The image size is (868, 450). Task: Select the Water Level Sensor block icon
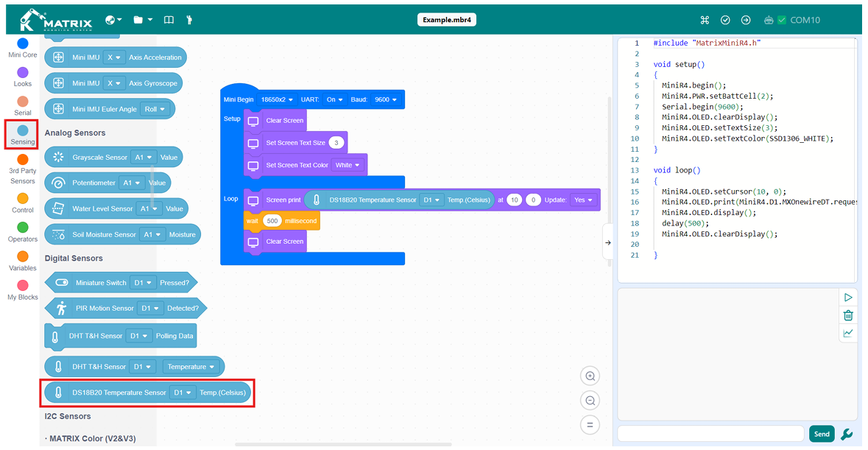click(58, 208)
